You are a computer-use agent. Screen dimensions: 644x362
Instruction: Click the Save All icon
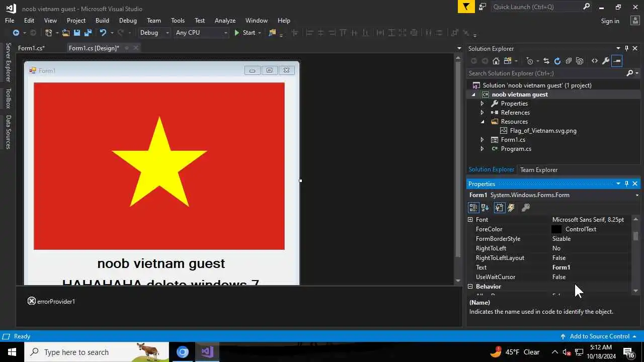click(88, 33)
